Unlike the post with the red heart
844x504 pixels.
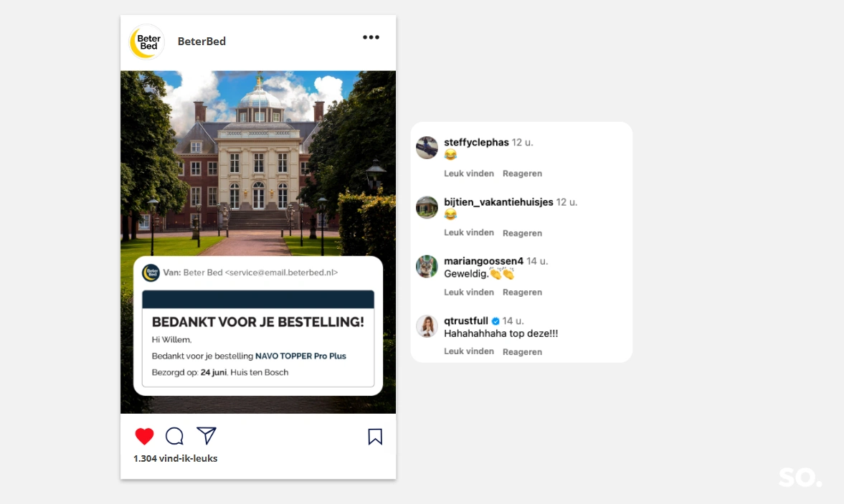click(x=144, y=436)
